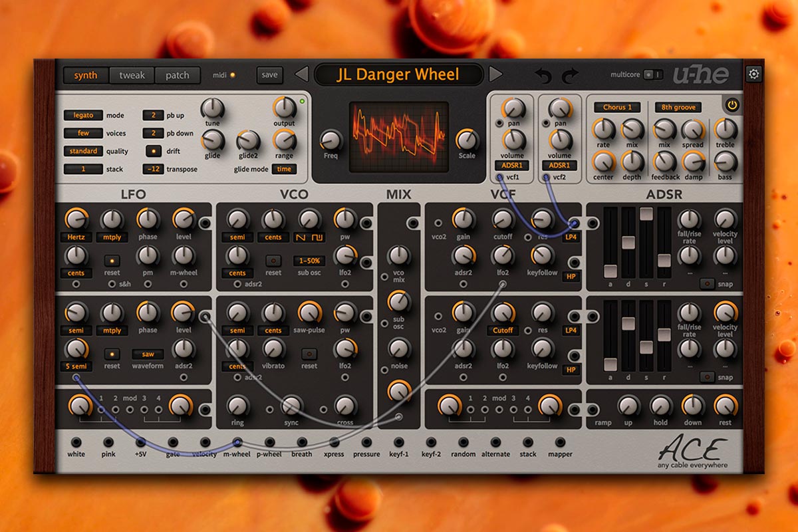Select the top VCF HP button
This screenshot has width=798, height=532.
click(x=571, y=277)
